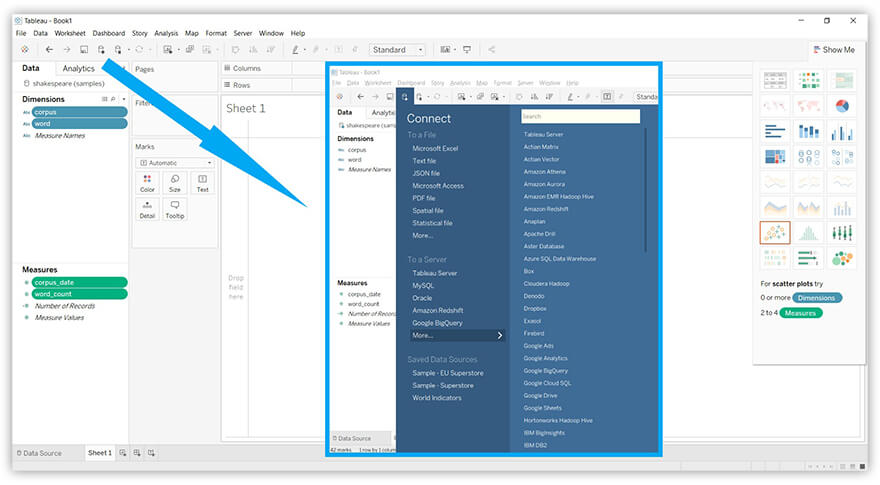The image size is (880, 485).
Task: Click the Sort ascending toolbar icon
Action: click(253, 49)
